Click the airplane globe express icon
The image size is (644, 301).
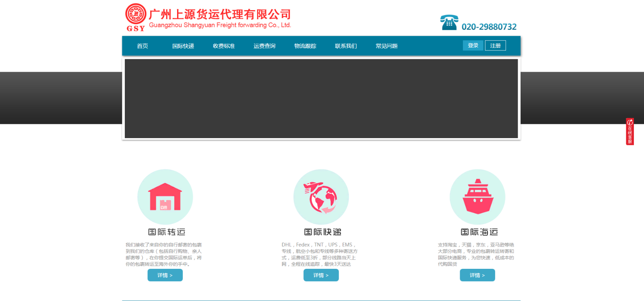pyautogui.click(x=321, y=197)
